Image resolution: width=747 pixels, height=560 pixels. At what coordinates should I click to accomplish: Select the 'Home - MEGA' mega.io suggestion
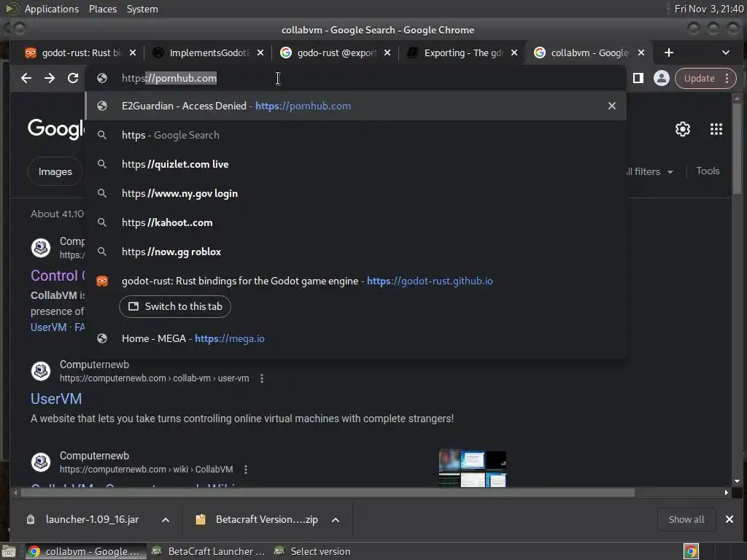click(x=355, y=338)
